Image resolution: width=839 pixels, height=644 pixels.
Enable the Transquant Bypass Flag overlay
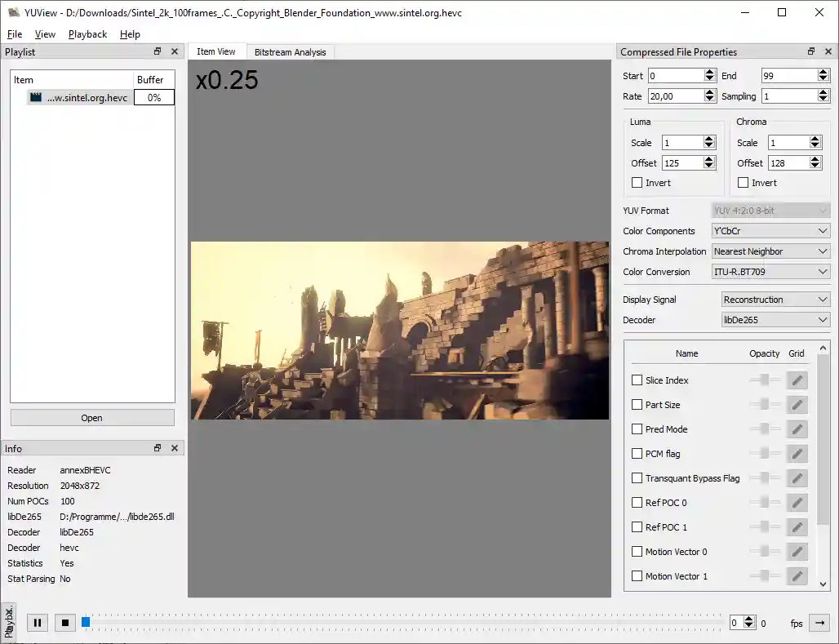(x=637, y=477)
